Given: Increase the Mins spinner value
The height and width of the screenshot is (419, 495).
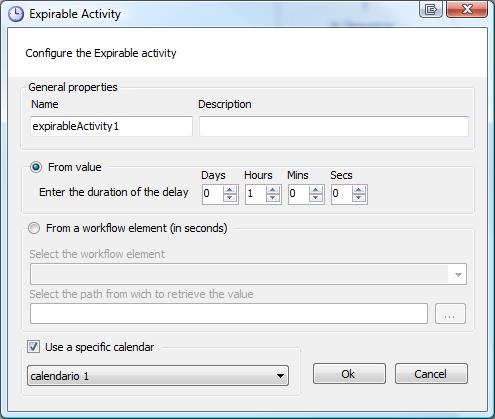Looking at the screenshot, I should click(316, 190).
